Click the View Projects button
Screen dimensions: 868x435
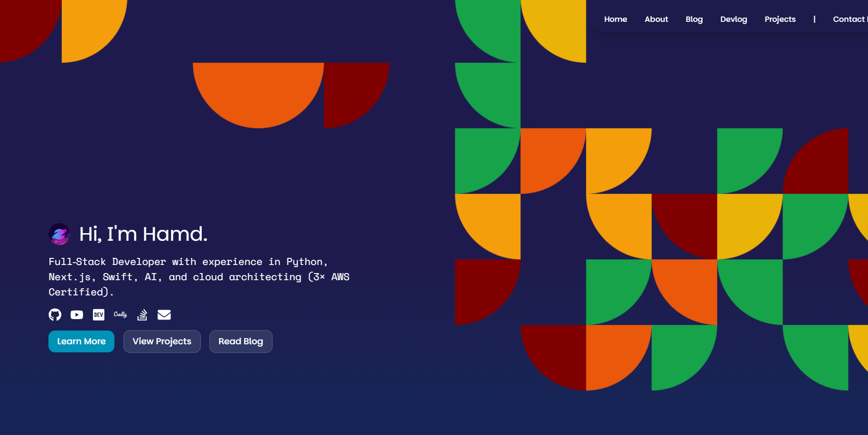click(x=162, y=341)
